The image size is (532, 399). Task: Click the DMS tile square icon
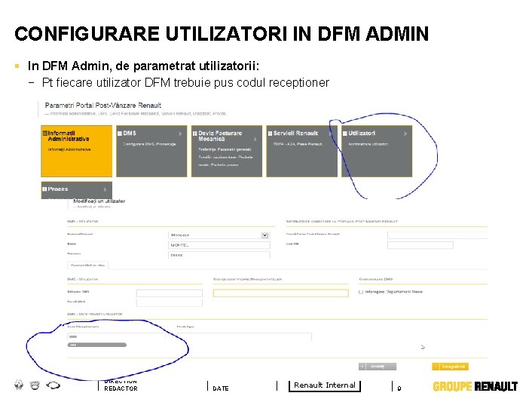pyautogui.click(x=119, y=134)
